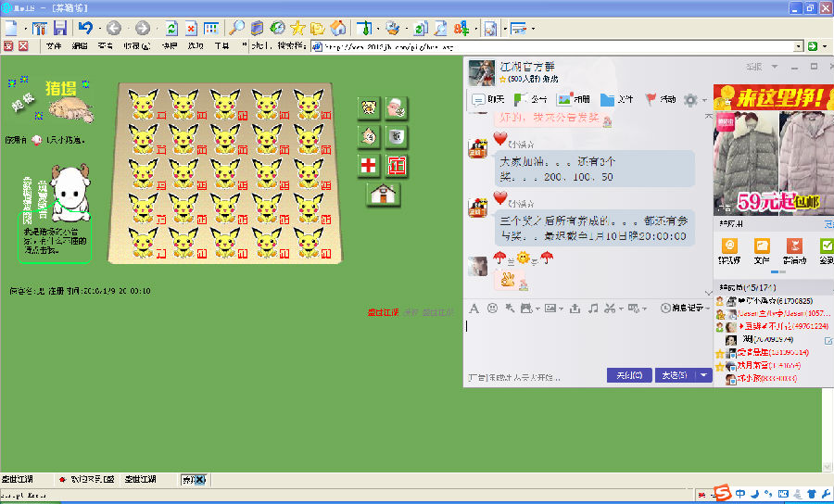Open the 查看 menu in browser menu bar
This screenshot has width=834, height=504.
(106, 46)
